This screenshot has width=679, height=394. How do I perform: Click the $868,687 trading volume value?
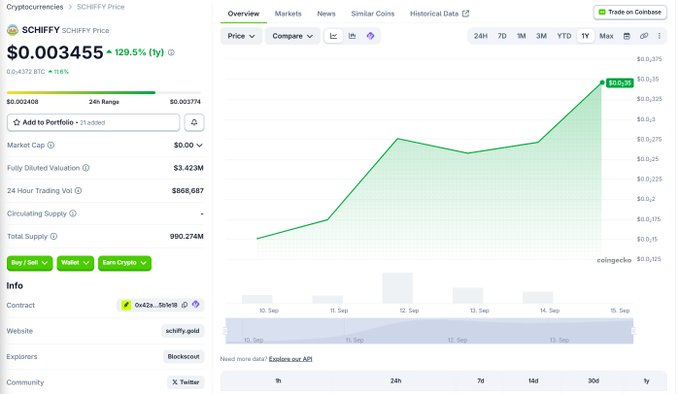click(x=188, y=191)
